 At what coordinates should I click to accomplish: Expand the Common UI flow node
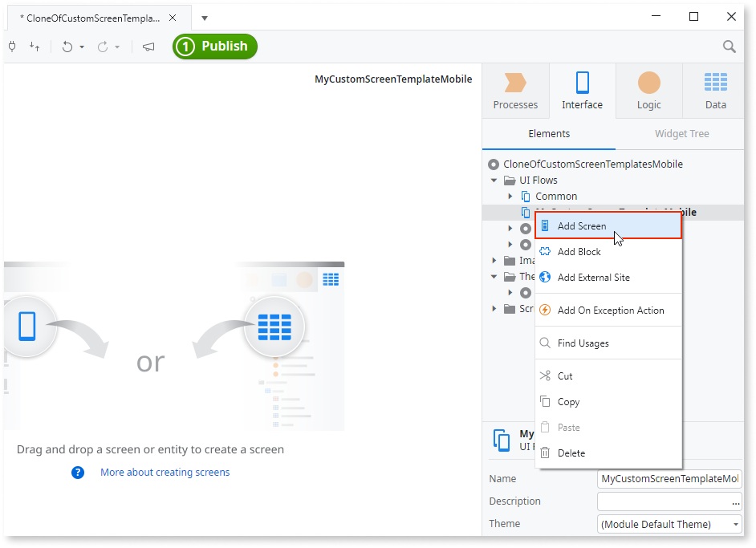click(x=510, y=196)
